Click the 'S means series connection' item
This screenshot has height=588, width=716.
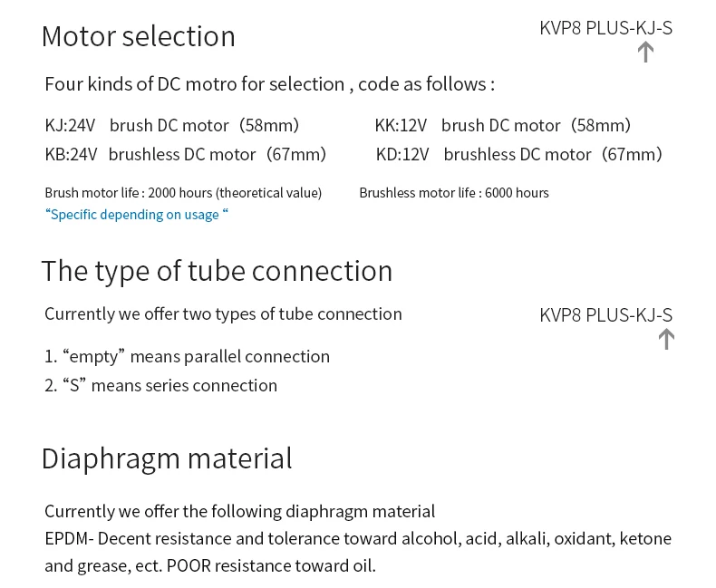(x=160, y=386)
